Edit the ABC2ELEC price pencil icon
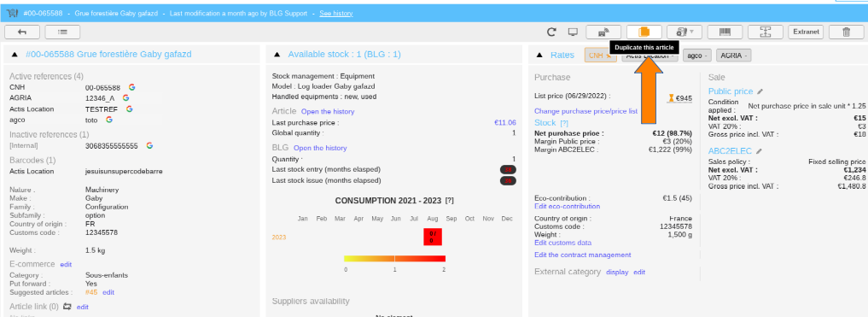Viewport: 868px width, 317px height. tap(759, 150)
